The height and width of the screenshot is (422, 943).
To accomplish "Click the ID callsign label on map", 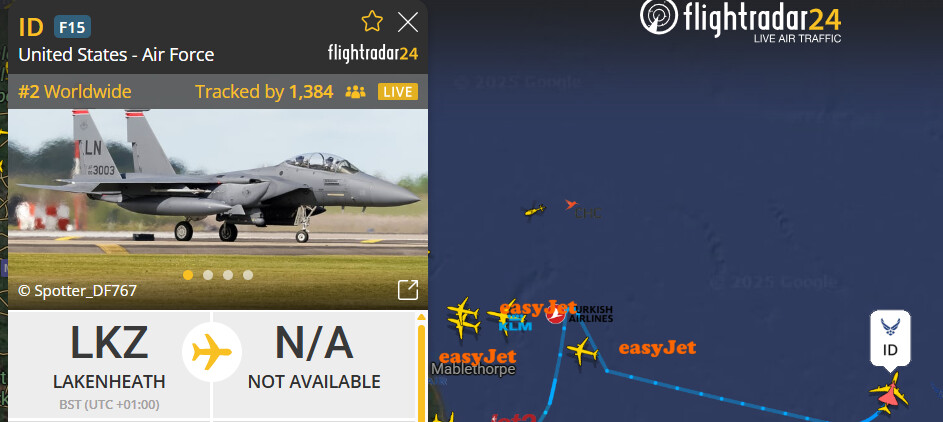I will coord(890,338).
